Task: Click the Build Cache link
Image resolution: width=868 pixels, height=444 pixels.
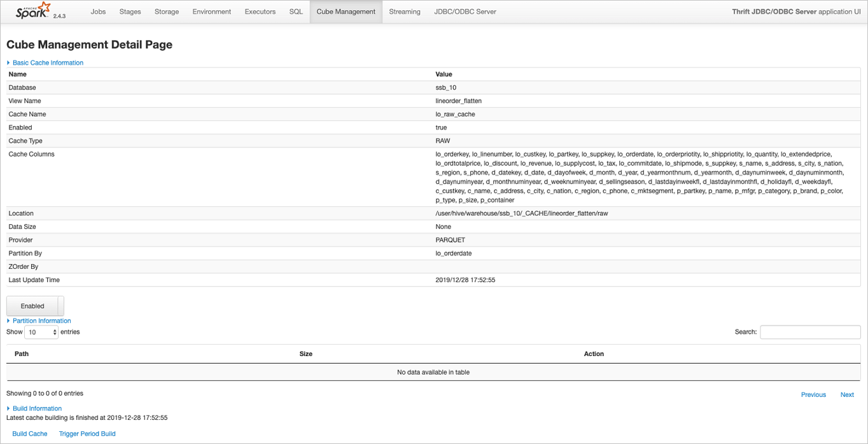Action: [30, 433]
